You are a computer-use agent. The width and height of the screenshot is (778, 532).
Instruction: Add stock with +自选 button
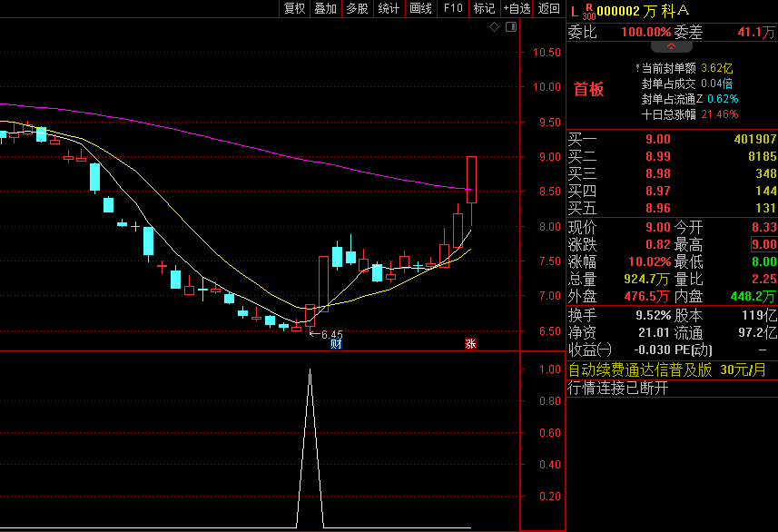(517, 8)
